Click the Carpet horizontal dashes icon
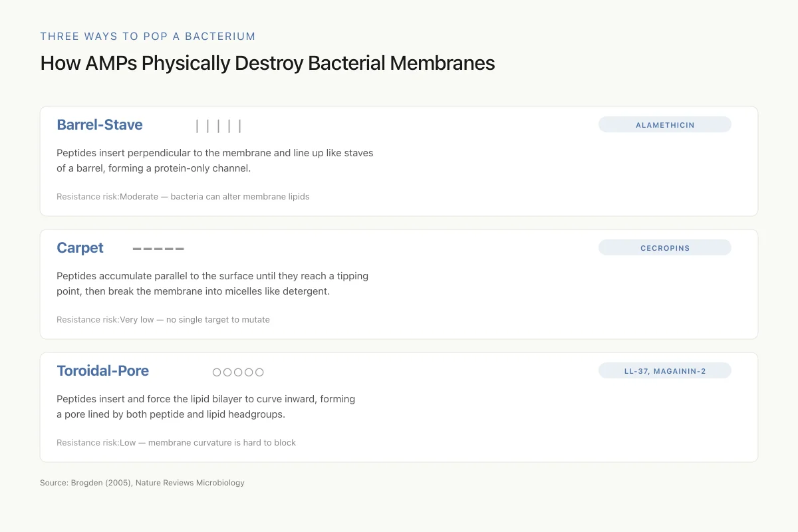Screen dimensions: 798x532 (x=158, y=249)
